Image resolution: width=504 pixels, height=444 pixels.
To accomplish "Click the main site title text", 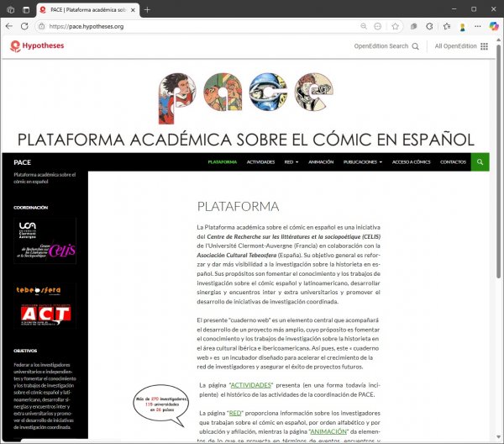I will click(x=246, y=140).
